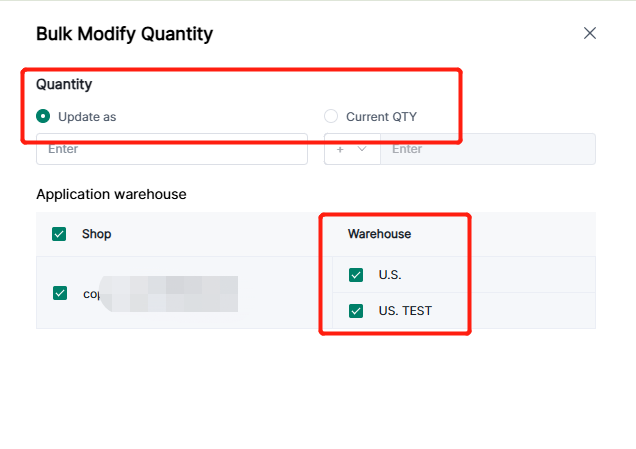Click the "Shop" column header text
Image resolution: width=636 pixels, height=449 pixels.
click(x=97, y=234)
